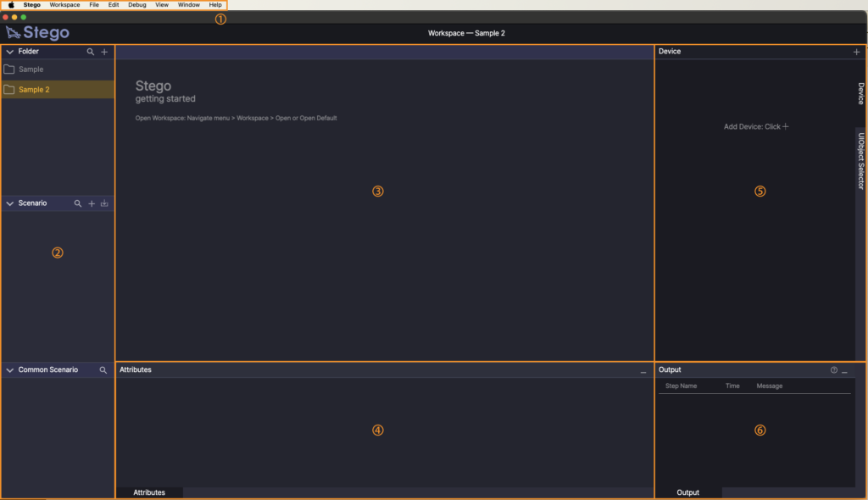Open the Workspace menu
The image size is (868, 500).
pos(64,5)
